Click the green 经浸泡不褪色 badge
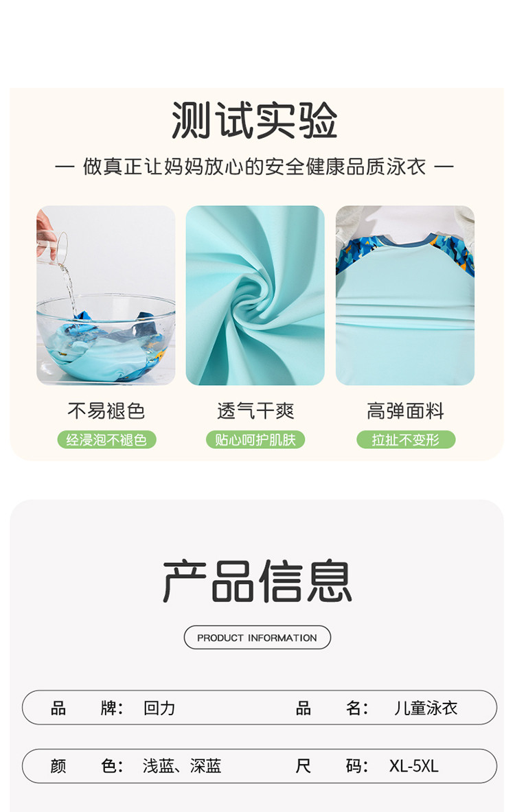Screen dimensions: 515x812 106,440
